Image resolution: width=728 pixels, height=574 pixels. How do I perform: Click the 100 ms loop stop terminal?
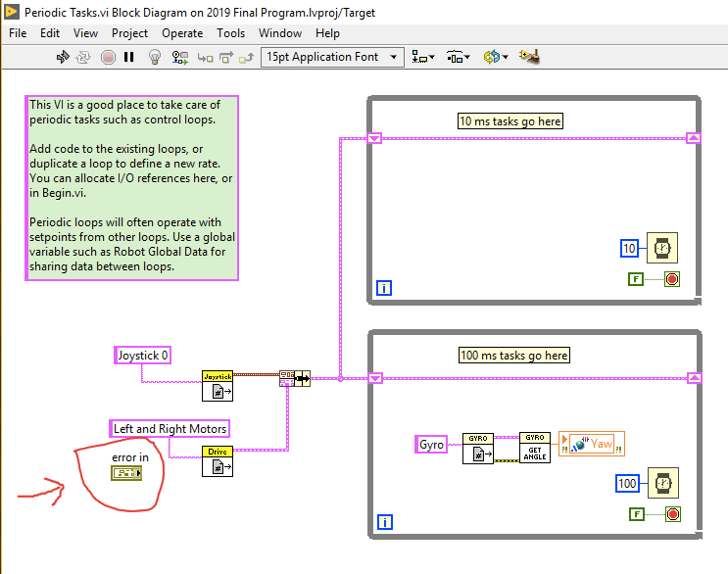click(672, 514)
